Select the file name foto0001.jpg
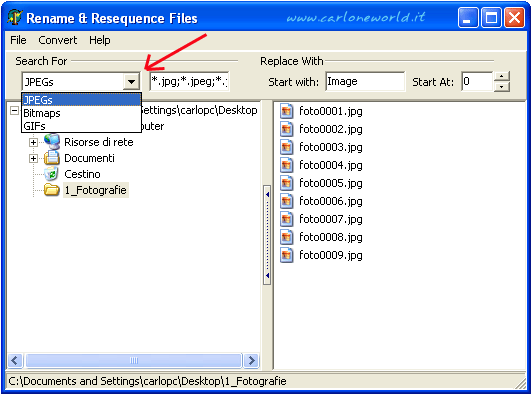This screenshot has height=396, width=531. click(x=331, y=111)
